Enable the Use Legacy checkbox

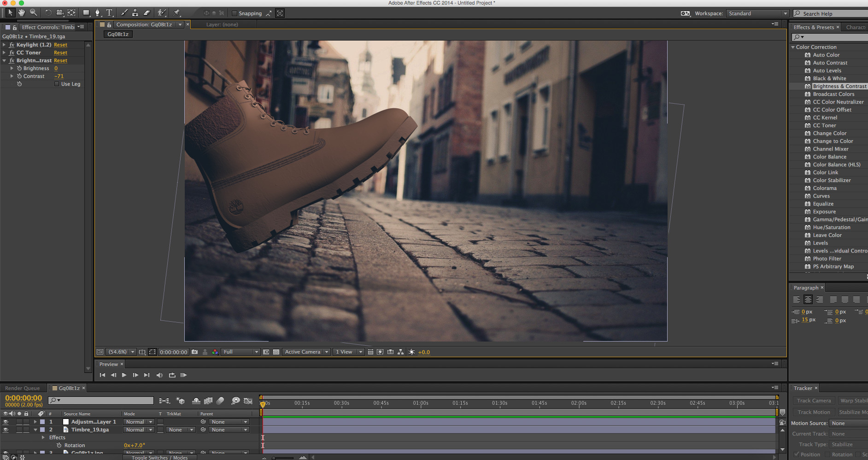pos(57,84)
